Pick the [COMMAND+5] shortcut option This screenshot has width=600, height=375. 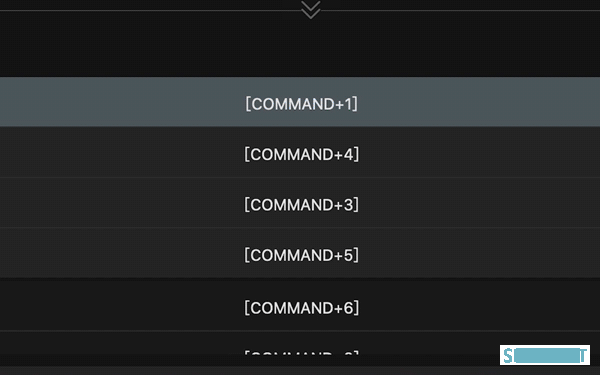pyautogui.click(x=300, y=253)
